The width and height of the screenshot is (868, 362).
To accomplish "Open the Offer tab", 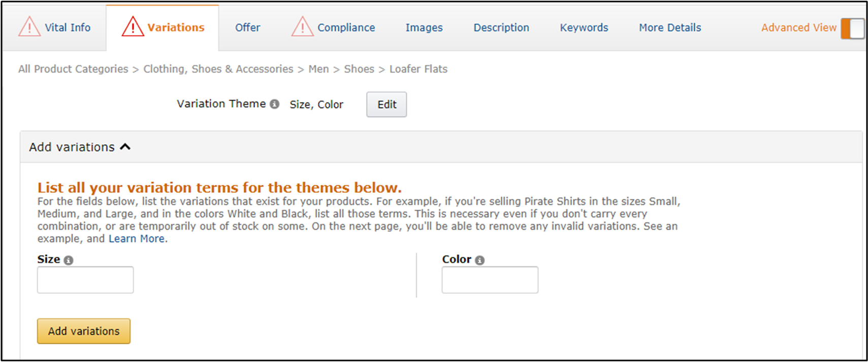I will 247,28.
